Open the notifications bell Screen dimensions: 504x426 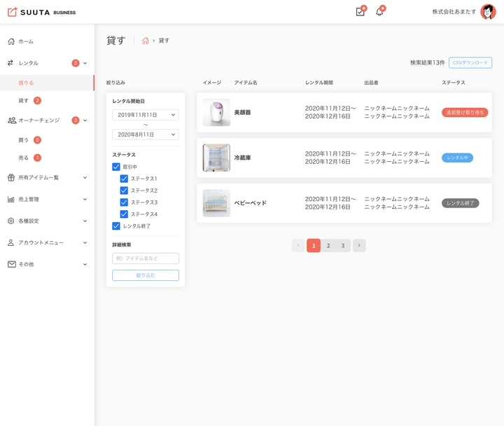coord(379,12)
